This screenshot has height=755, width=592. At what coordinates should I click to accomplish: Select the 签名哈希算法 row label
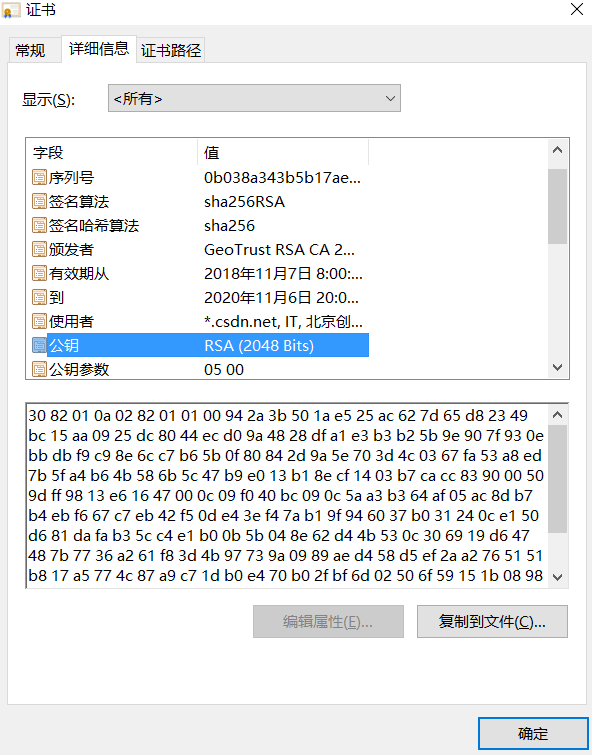tap(94, 226)
